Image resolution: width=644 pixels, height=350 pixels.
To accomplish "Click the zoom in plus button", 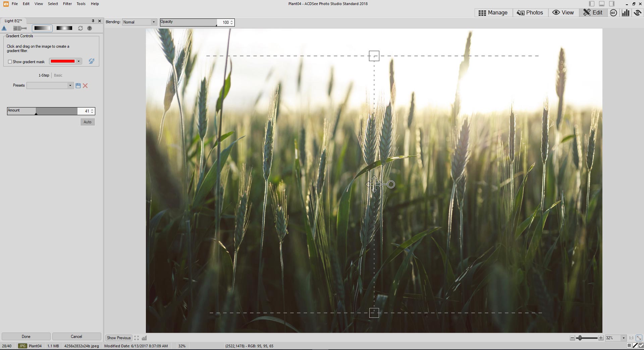I will point(601,338).
